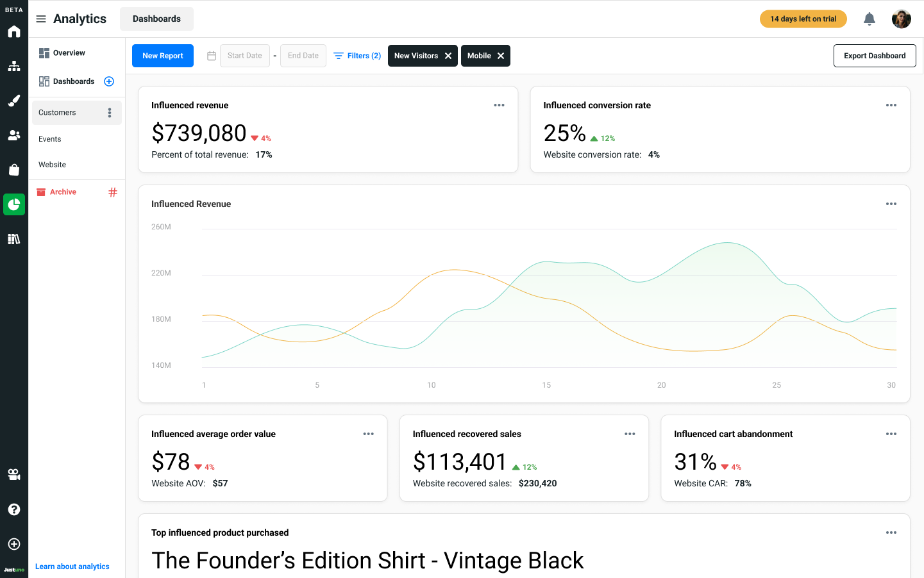This screenshot has width=924, height=578.
Task: Add a new dashboard with the plus icon
Action: [x=109, y=81]
